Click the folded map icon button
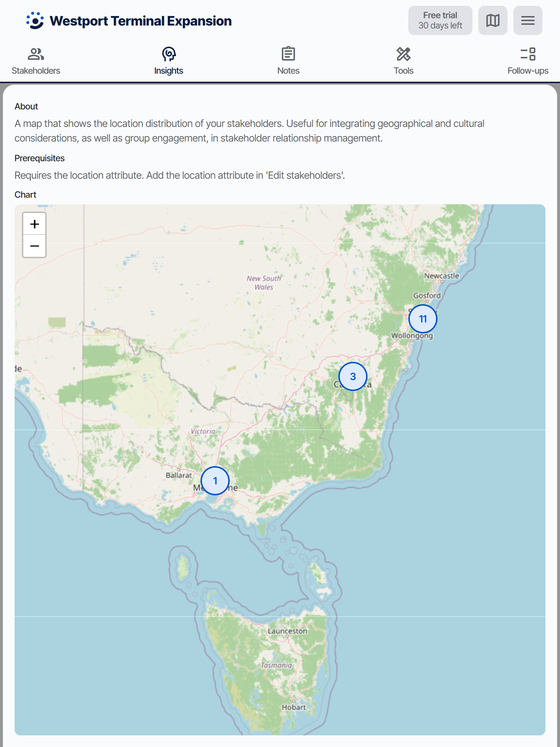560x747 pixels. tap(493, 20)
